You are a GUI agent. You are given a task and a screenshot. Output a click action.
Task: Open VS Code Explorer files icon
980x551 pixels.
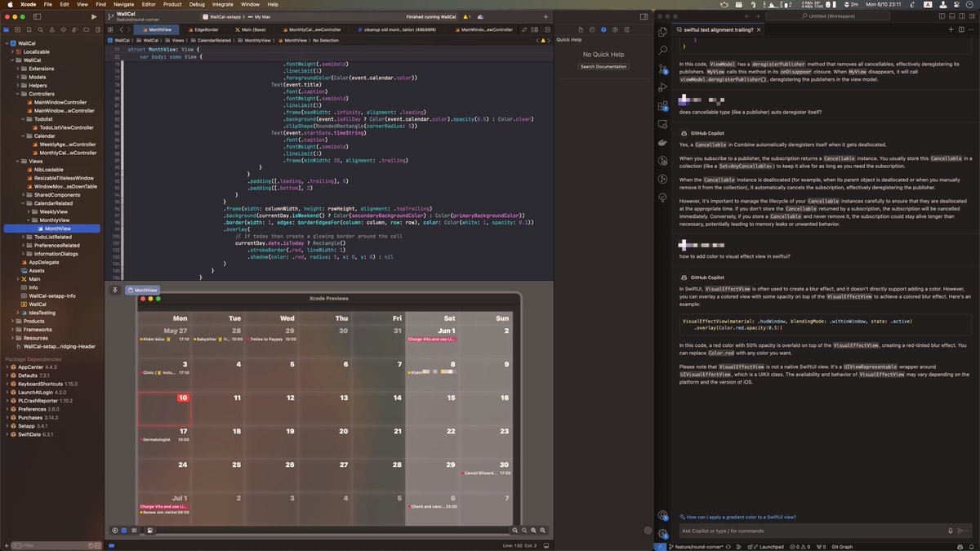click(x=663, y=30)
